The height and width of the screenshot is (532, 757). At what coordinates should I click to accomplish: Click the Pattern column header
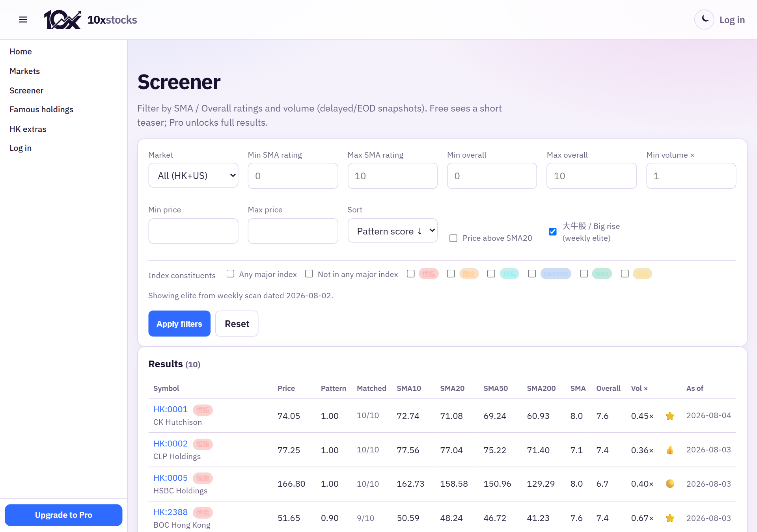tap(334, 389)
